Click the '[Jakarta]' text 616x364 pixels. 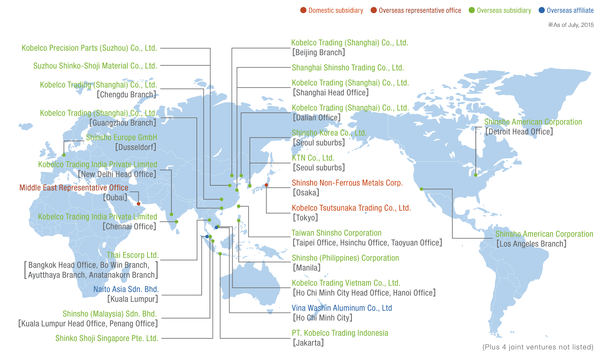tap(308, 343)
